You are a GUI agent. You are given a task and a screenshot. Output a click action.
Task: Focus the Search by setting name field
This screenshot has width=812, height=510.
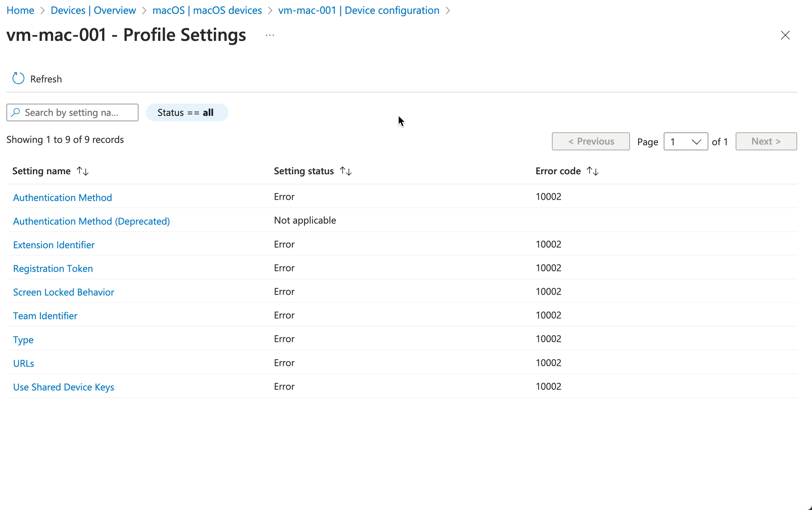point(72,112)
